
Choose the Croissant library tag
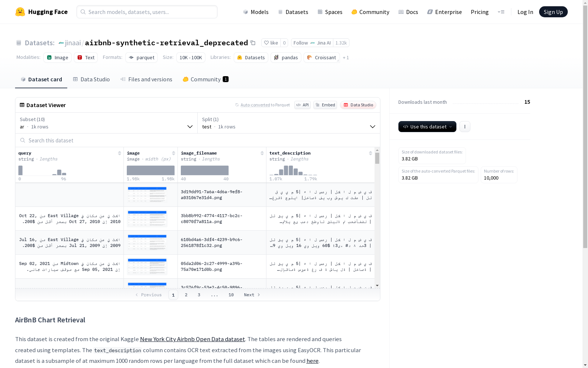point(322,57)
